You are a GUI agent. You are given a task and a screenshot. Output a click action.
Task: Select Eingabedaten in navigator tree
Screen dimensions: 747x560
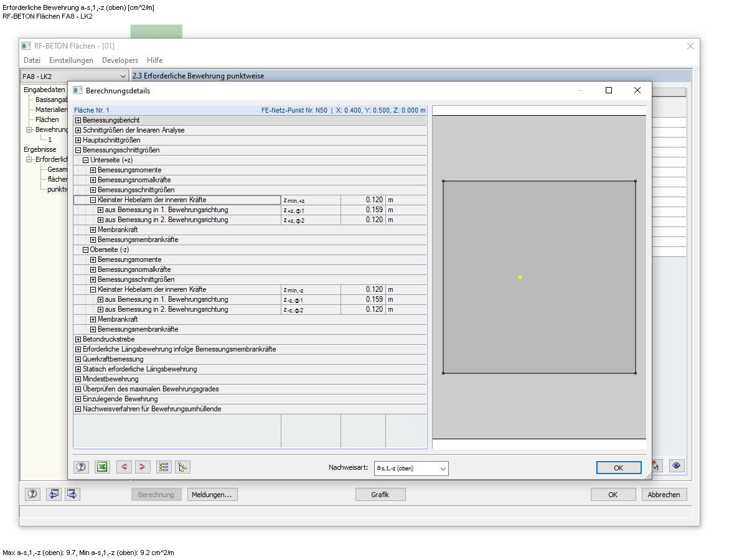[44, 90]
